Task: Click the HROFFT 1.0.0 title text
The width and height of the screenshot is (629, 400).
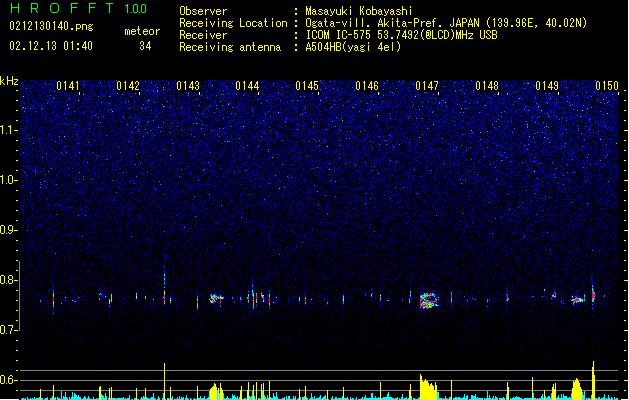Action: 78,8
